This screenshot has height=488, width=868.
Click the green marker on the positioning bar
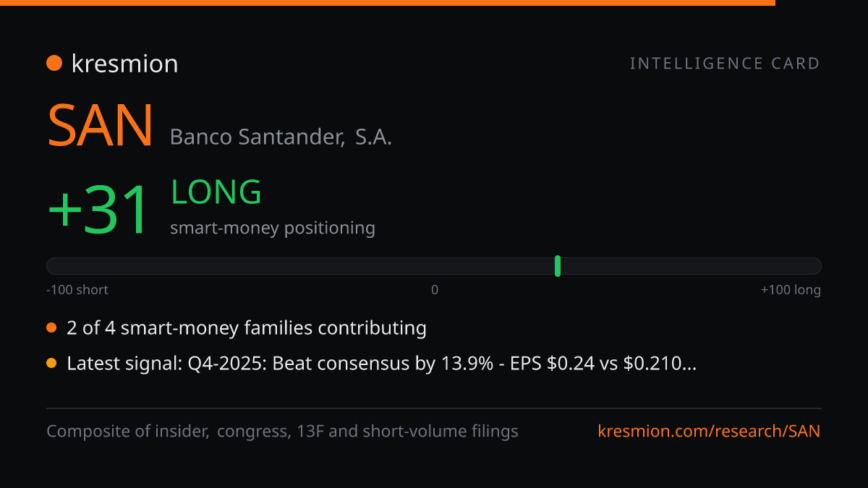(558, 266)
